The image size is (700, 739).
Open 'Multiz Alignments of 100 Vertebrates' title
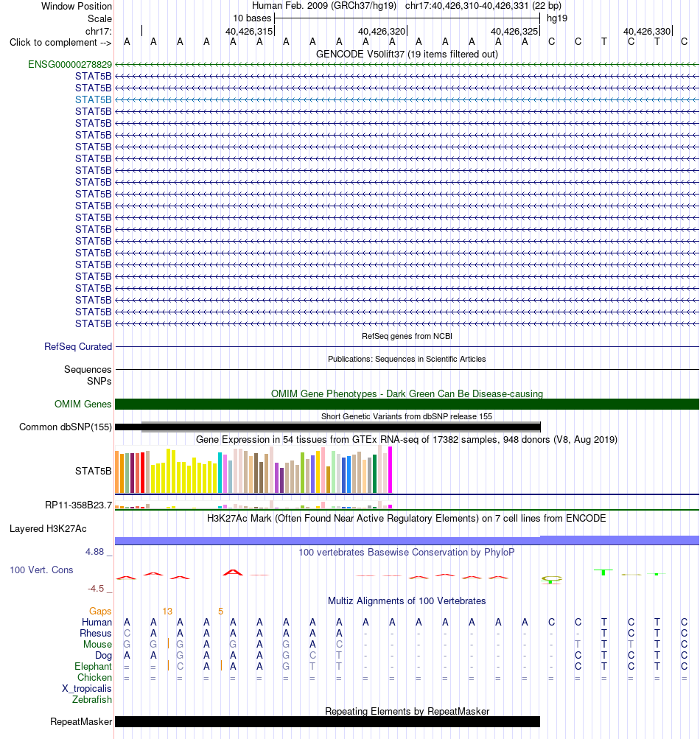coord(407,601)
